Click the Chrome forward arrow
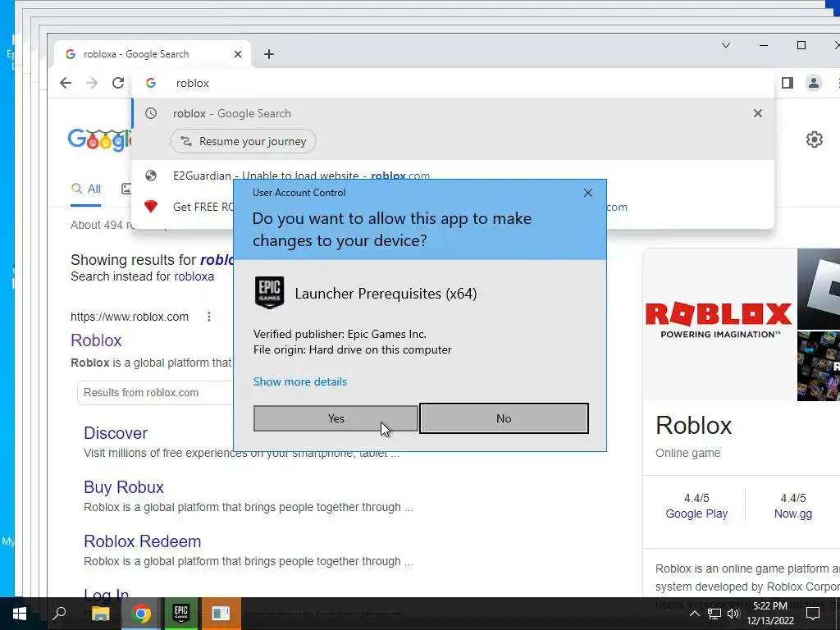Screen dimensions: 840x630 coord(92,83)
